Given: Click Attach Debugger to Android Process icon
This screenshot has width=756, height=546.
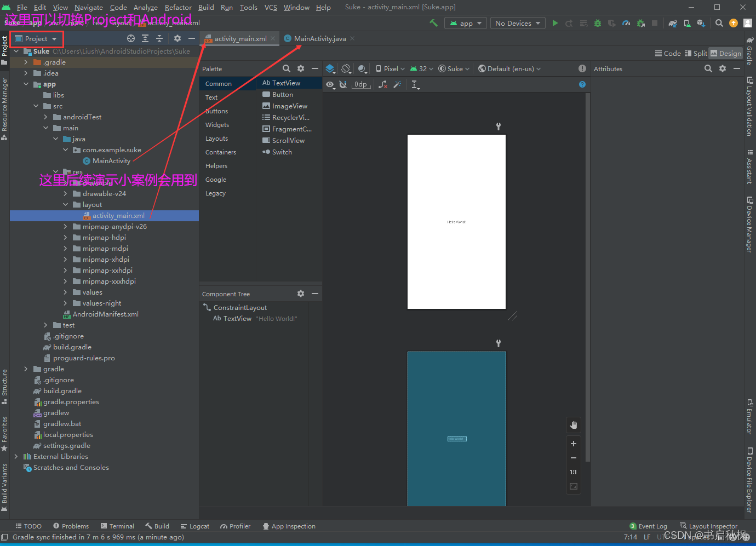Looking at the screenshot, I should click(x=640, y=23).
